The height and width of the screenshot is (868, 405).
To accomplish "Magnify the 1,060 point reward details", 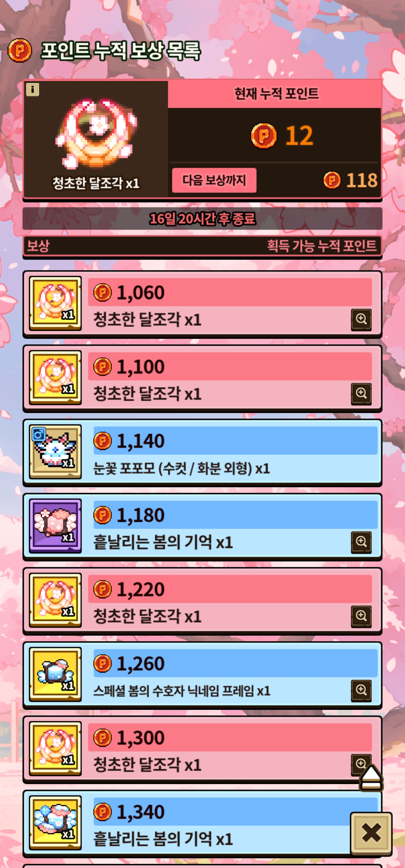I will [361, 320].
